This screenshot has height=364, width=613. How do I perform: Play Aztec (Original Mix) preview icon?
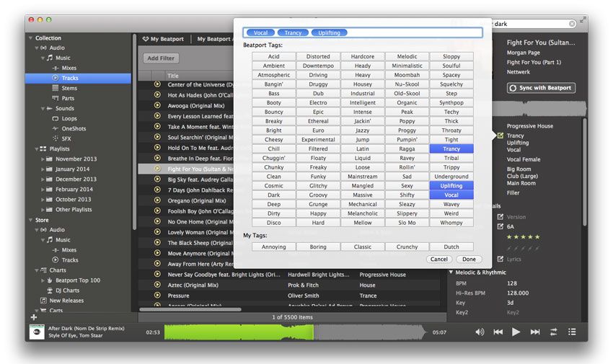point(157,285)
